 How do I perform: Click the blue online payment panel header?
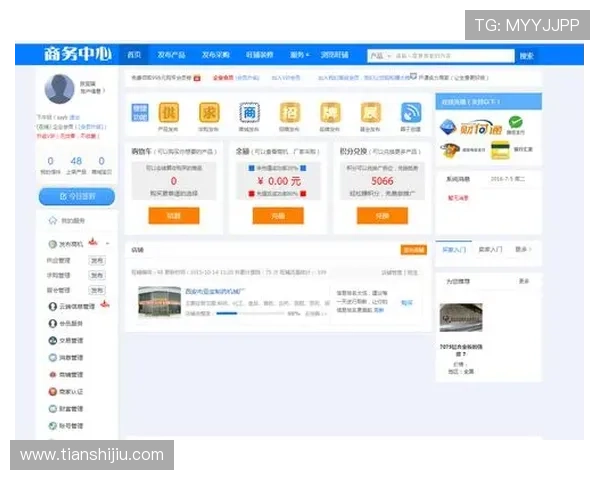pyautogui.click(x=489, y=102)
